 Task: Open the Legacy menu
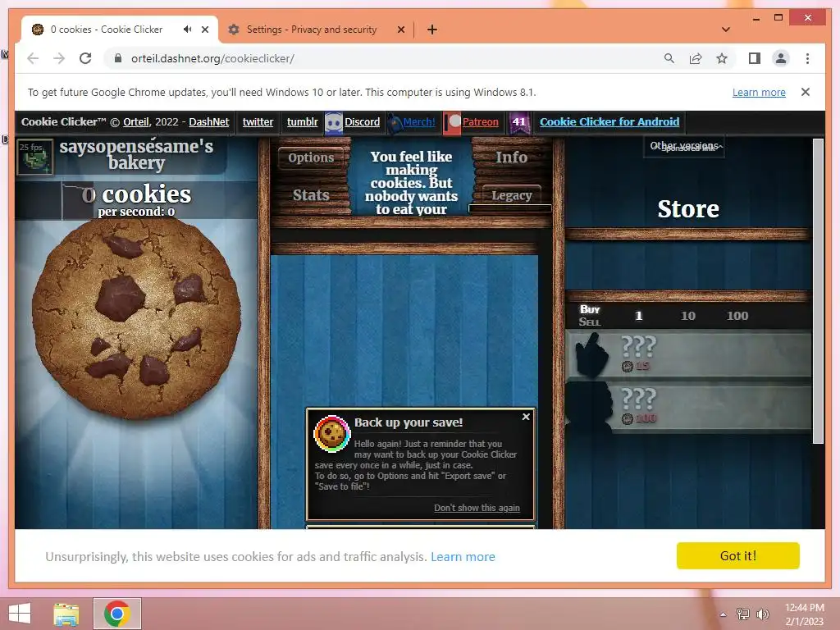pyautogui.click(x=511, y=195)
